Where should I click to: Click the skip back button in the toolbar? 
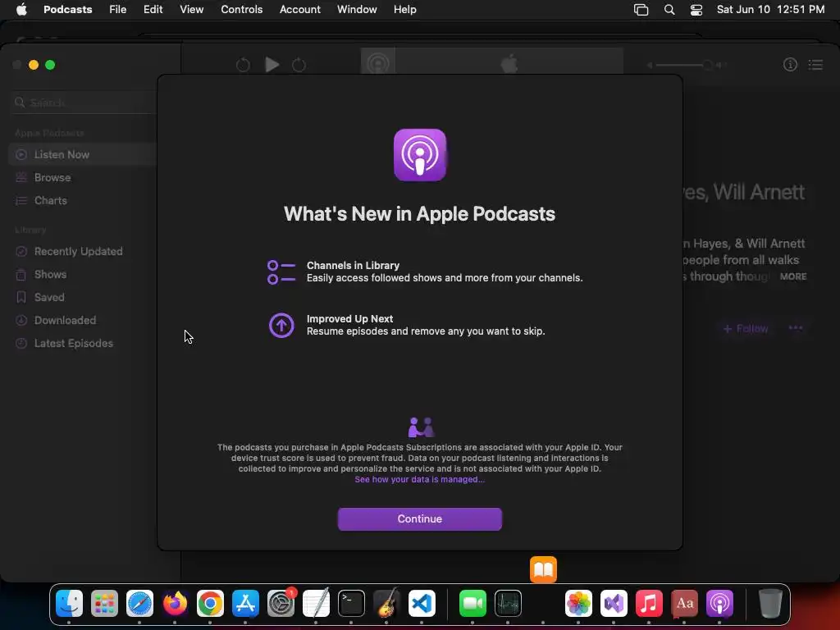tap(243, 65)
